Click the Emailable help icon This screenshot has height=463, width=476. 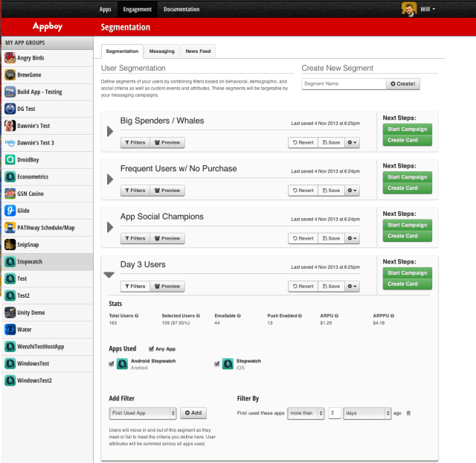pyautogui.click(x=239, y=316)
